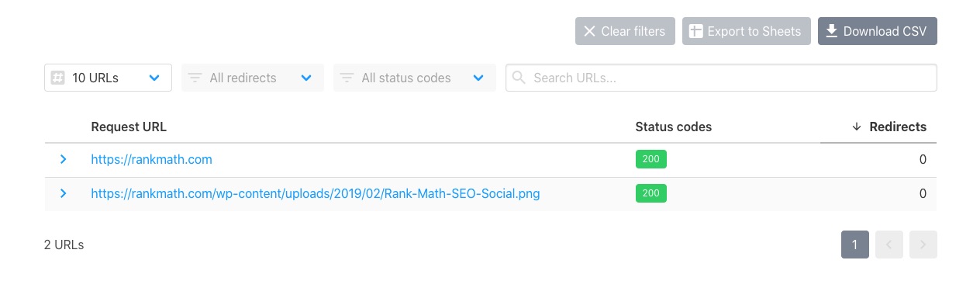980x281 pixels.
Task: Open the https://rankmath.com link
Action: click(151, 159)
